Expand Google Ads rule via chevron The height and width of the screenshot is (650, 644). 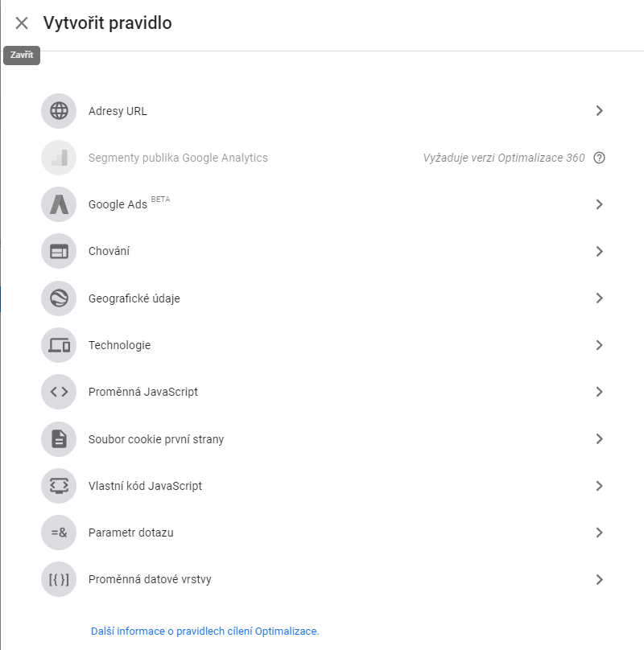(x=599, y=204)
